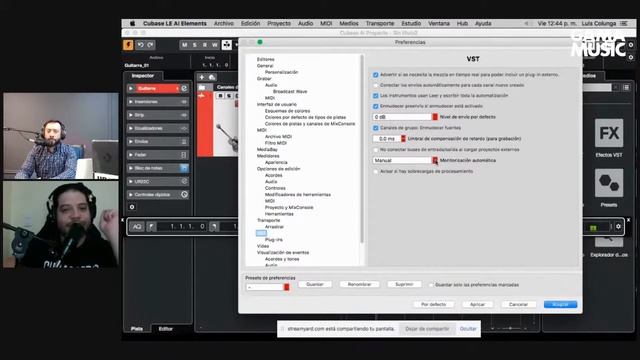Click the Steinberg Hub icon in Cubase toolbar
This screenshot has height=360, width=640.
coord(128,45)
